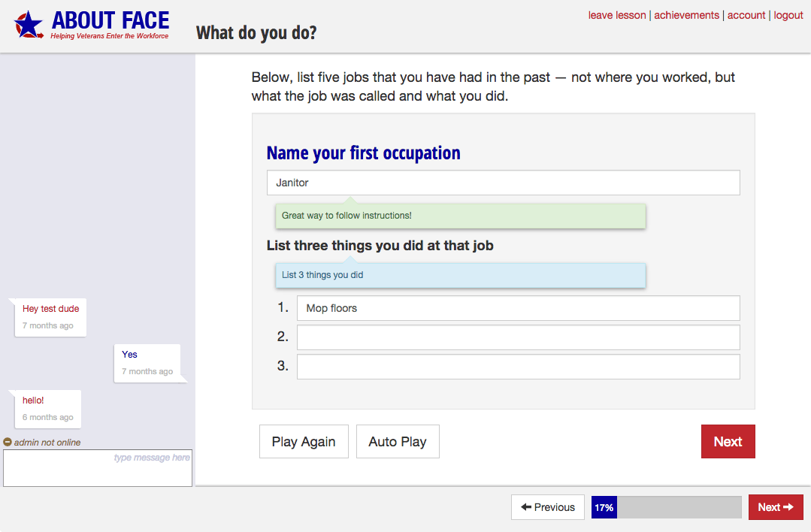Click the 'List 3 things you did' hint

pyautogui.click(x=460, y=275)
